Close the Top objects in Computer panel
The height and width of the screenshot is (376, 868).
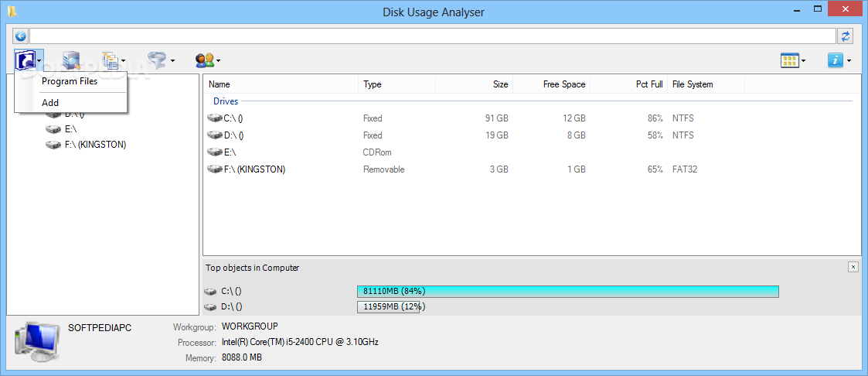click(853, 268)
